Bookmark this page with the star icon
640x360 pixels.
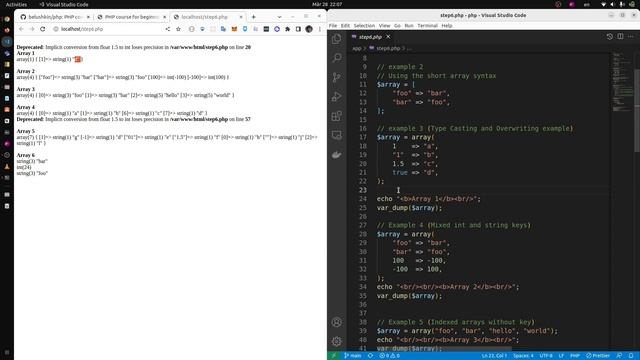click(x=178, y=29)
